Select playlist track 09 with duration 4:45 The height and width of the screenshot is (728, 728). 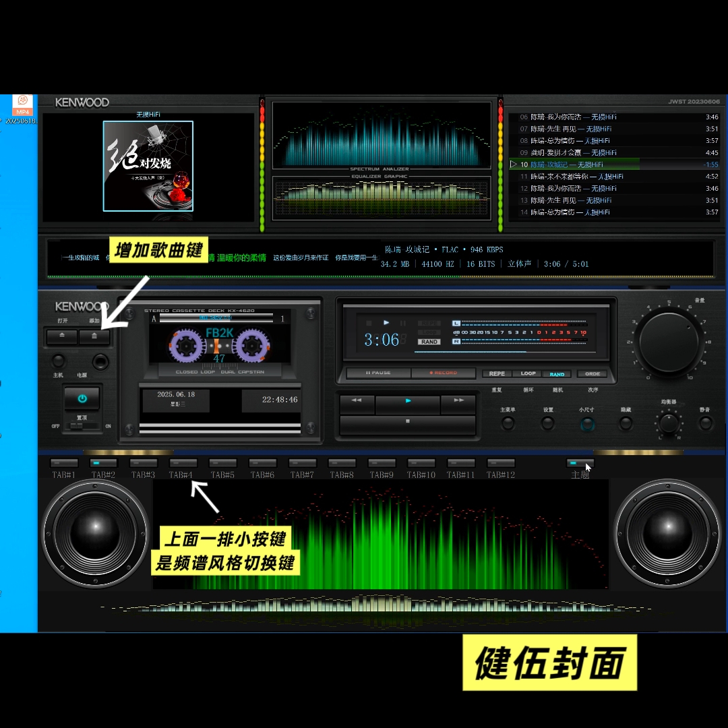614,153
